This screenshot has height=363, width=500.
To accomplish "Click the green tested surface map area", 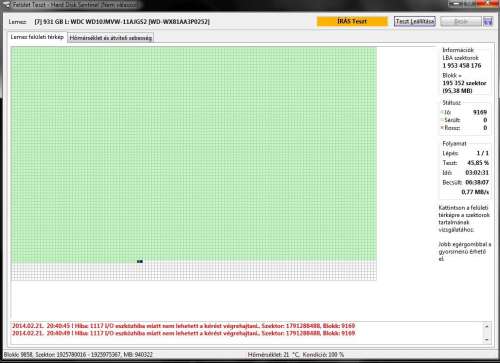I will pos(194,153).
